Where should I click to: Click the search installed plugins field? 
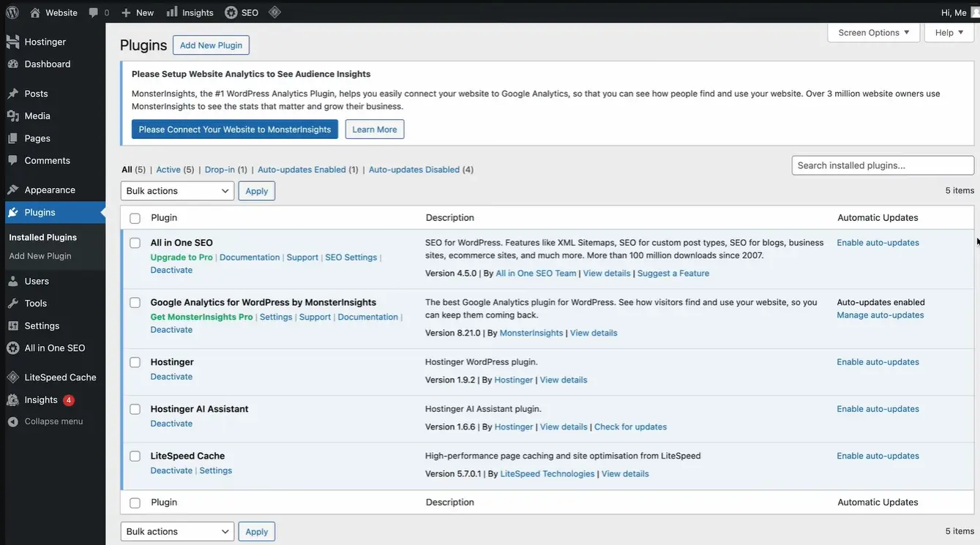(883, 164)
